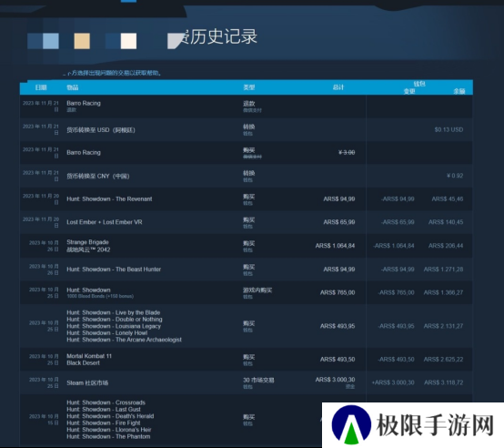Click Hunt: Showdown - Louisiana Legacy
504x448 pixels.
[x=114, y=326]
